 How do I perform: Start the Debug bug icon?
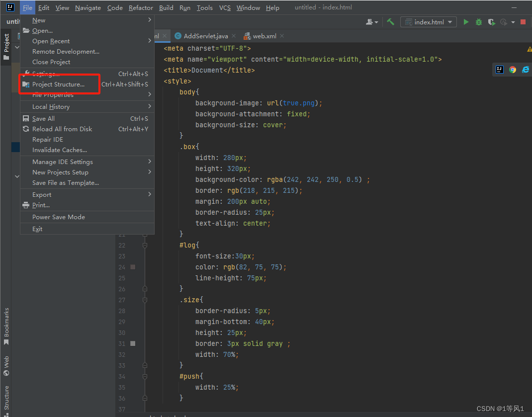point(478,22)
